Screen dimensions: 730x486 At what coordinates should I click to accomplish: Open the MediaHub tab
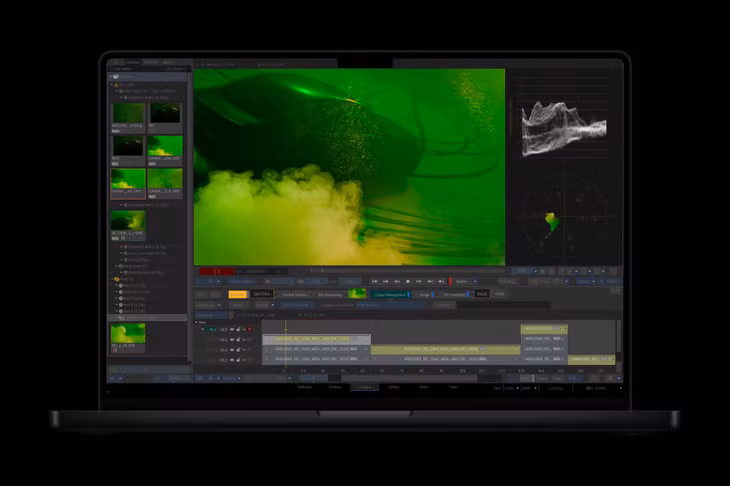tap(305, 387)
